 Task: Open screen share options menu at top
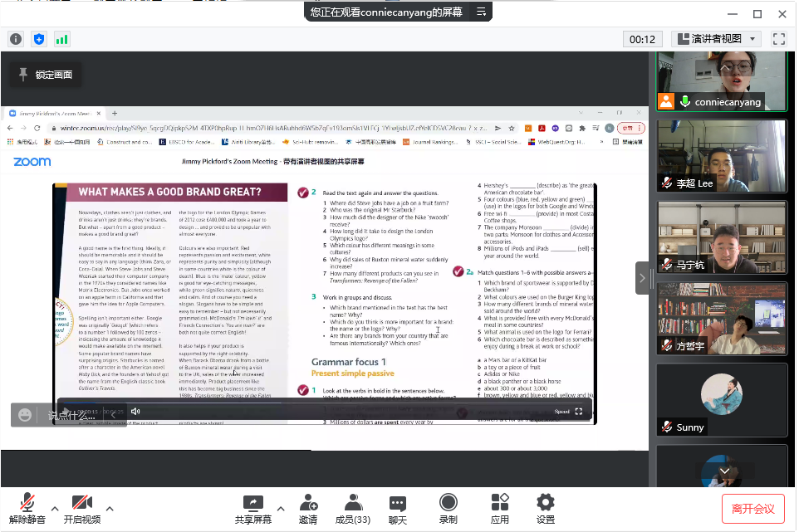pos(480,12)
